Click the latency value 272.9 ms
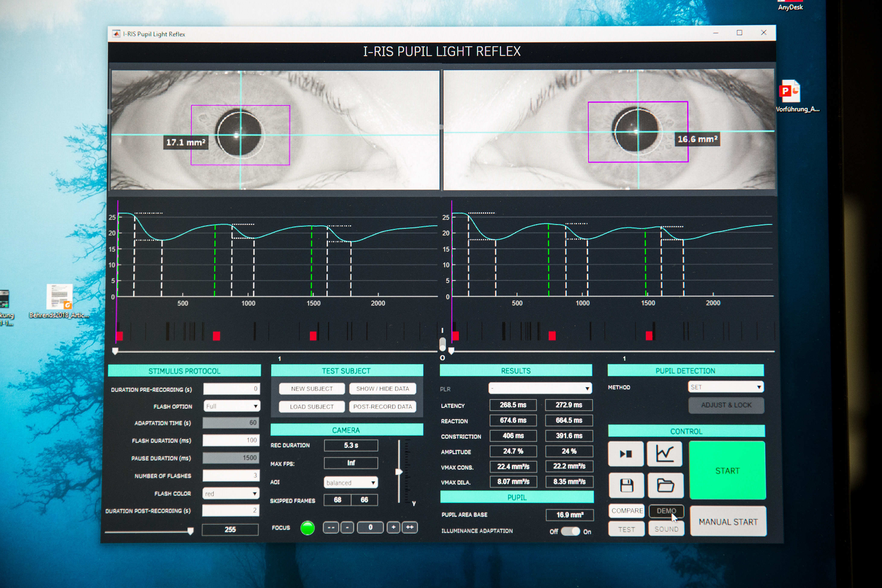This screenshot has width=882, height=588. tap(569, 405)
